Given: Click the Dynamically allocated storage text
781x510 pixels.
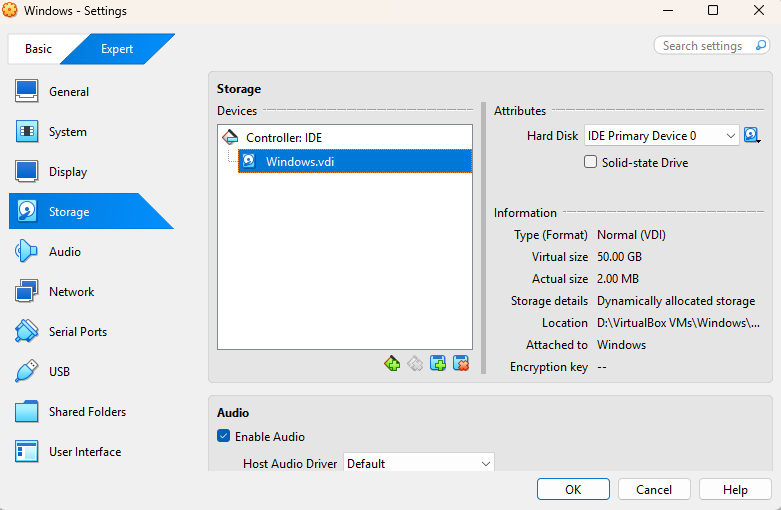Looking at the screenshot, I should (676, 301).
